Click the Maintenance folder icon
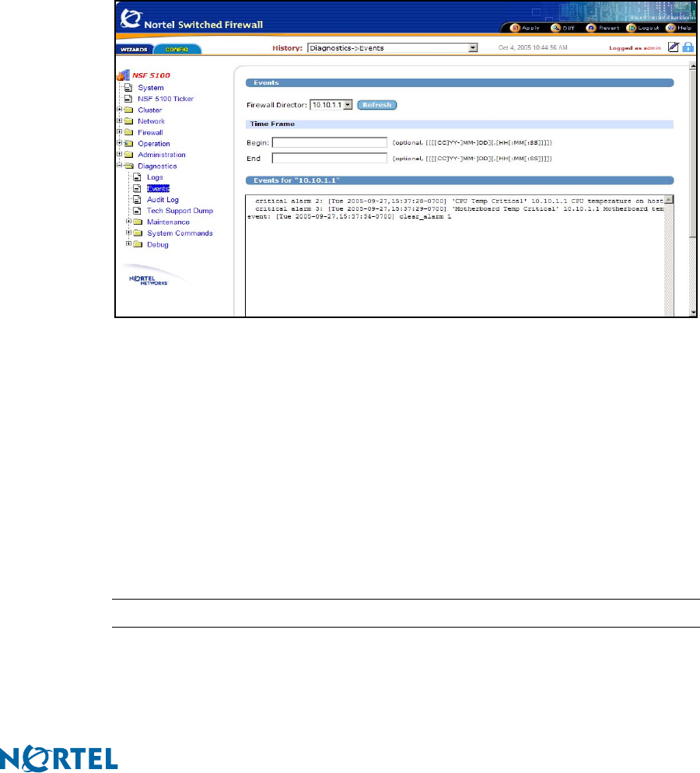This screenshot has height=773, width=700. pos(138,222)
